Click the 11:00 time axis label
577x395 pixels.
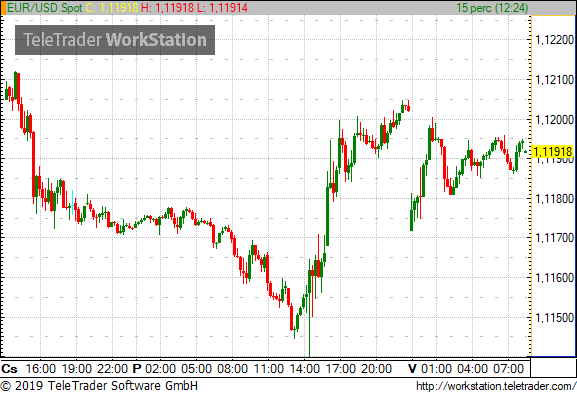click(x=268, y=368)
